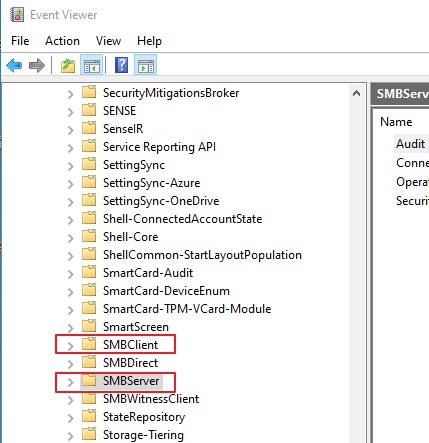429x443 pixels.
Task: Select SmartCard-DeviceEnum in the tree
Action: [x=166, y=291]
